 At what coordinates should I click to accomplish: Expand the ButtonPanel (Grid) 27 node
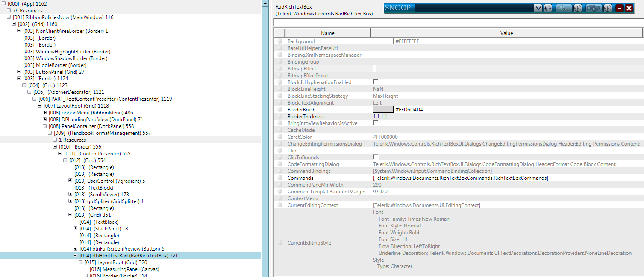click(19, 72)
